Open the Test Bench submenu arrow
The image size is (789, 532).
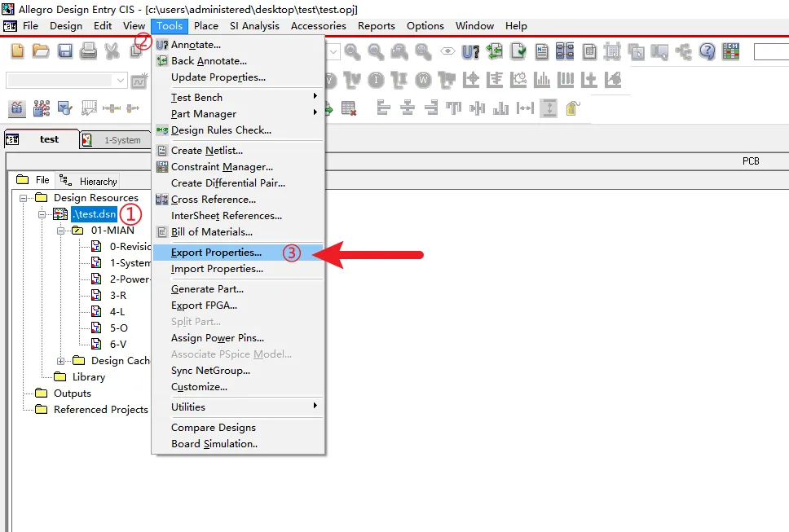click(x=315, y=96)
